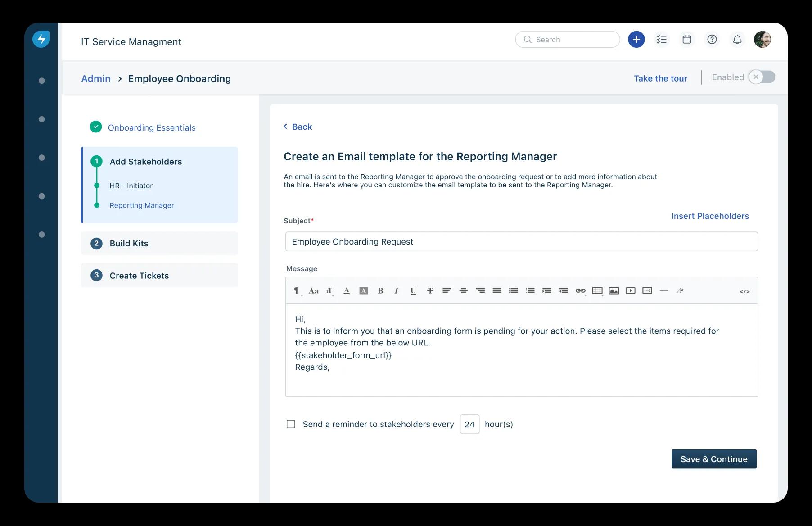
Task: Click the Employee Onboarding breadcrumb title
Action: click(x=180, y=79)
